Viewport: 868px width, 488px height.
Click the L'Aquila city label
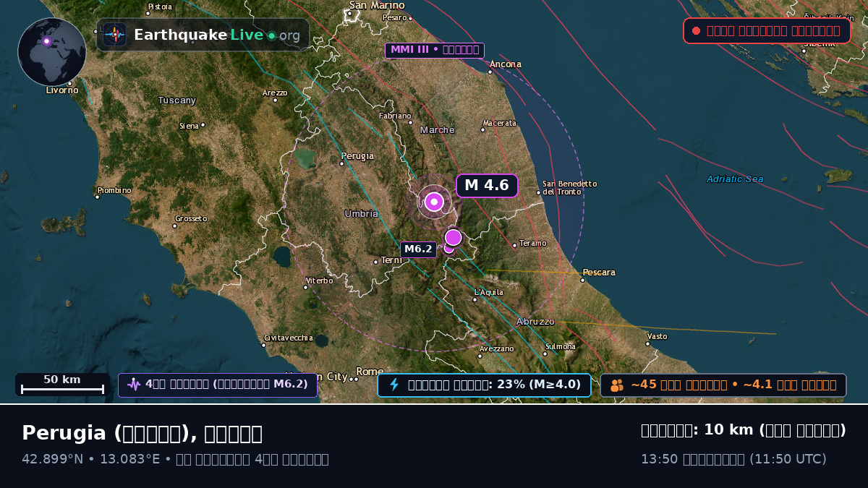tap(488, 292)
